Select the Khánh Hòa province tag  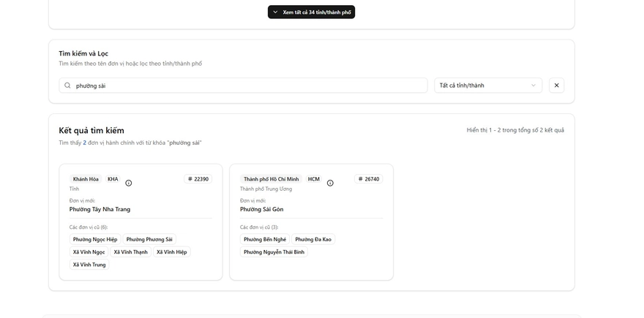(86, 179)
